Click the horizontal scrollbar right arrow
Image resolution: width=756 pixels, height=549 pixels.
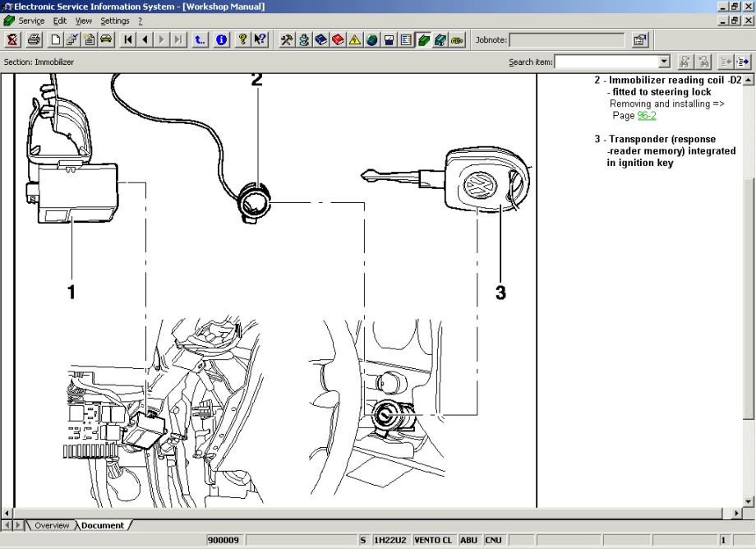(736, 514)
